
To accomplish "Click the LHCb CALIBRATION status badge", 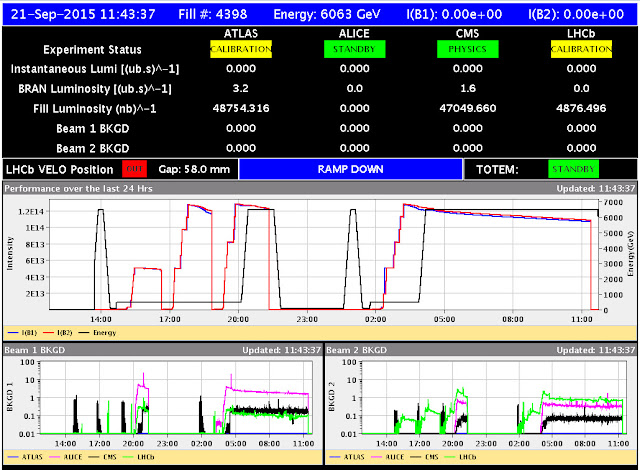I will click(581, 49).
